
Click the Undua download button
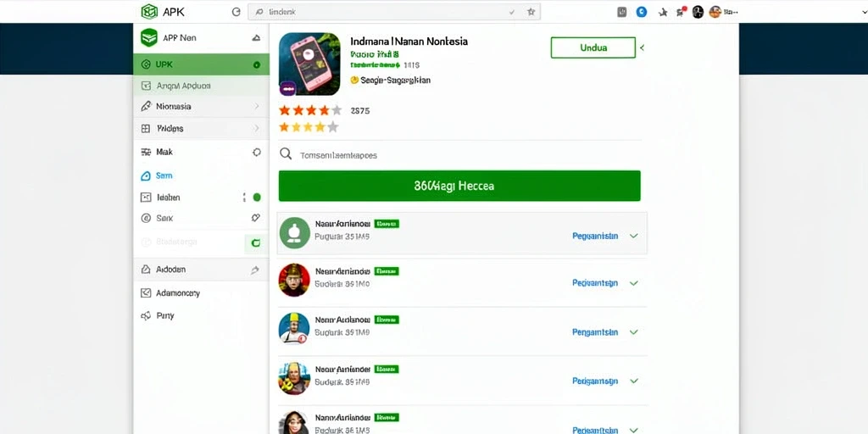[x=593, y=47]
